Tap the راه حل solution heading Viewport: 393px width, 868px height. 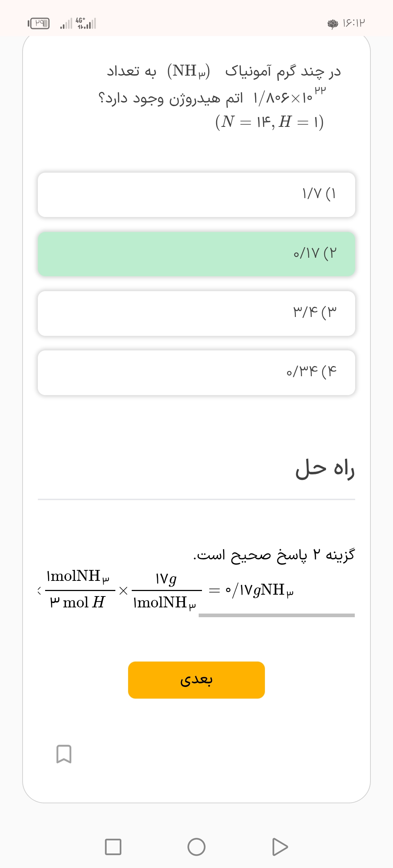[325, 469]
